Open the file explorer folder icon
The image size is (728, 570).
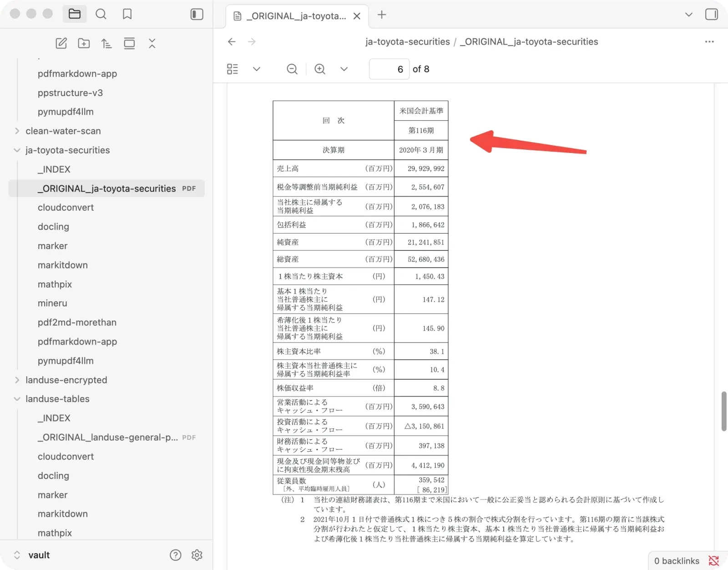point(75,14)
